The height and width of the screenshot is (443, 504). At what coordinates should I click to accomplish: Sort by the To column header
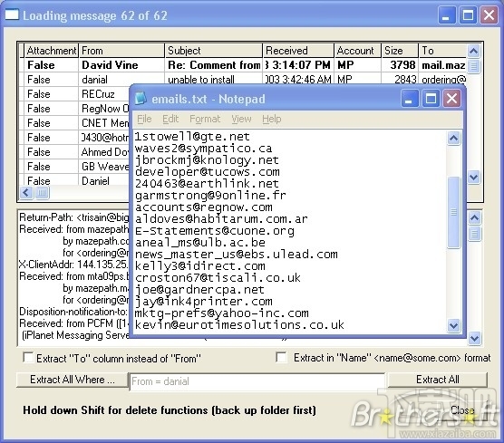(x=443, y=51)
